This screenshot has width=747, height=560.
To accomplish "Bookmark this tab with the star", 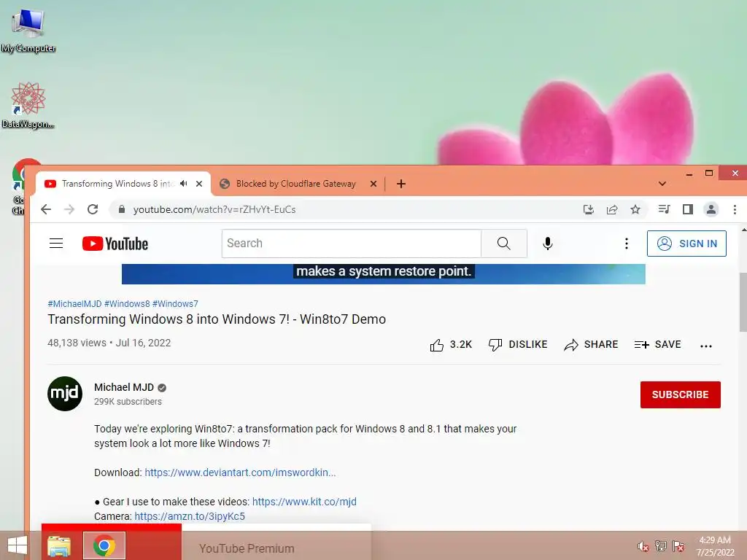I will [x=635, y=209].
